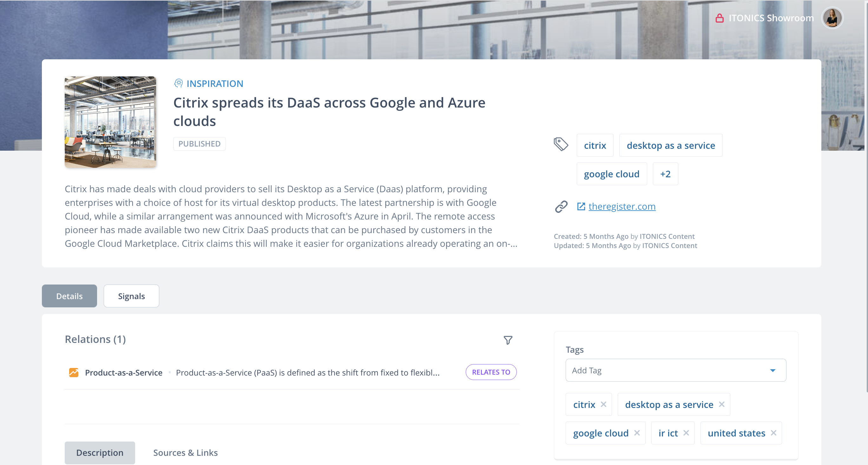Click the article title about Citrix DaaS
Screen dimensions: 868x465
click(x=329, y=112)
